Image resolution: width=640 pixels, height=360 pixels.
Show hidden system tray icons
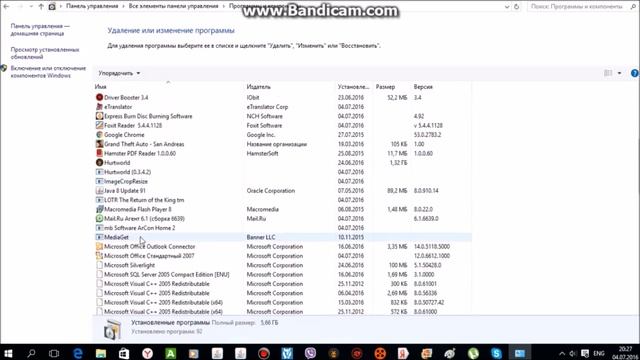(x=562, y=353)
